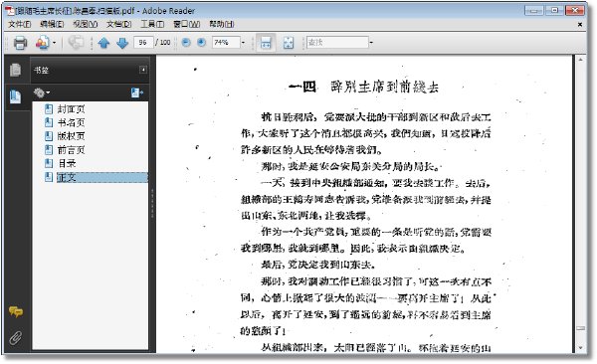Select the 前言页 bookmark
This screenshot has width=597, height=364.
(x=71, y=150)
